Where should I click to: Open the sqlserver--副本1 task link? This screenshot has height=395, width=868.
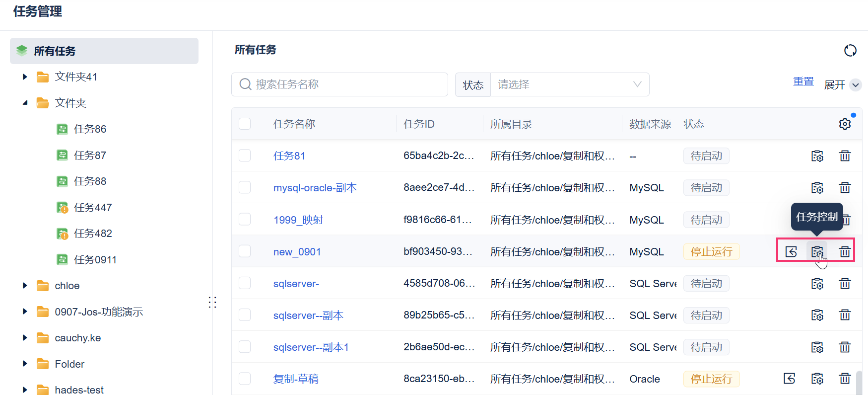pyautogui.click(x=311, y=347)
